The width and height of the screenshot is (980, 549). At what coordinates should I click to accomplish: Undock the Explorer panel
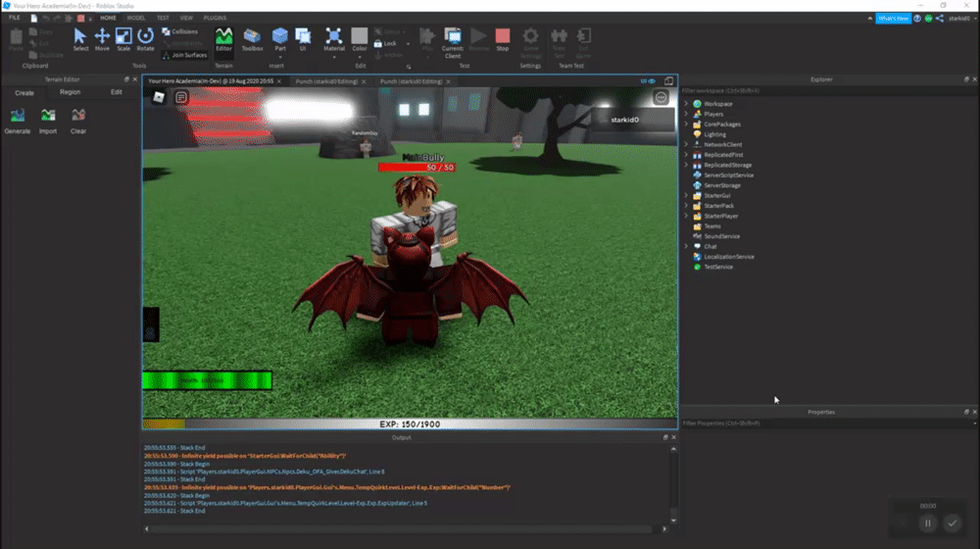[x=966, y=79]
